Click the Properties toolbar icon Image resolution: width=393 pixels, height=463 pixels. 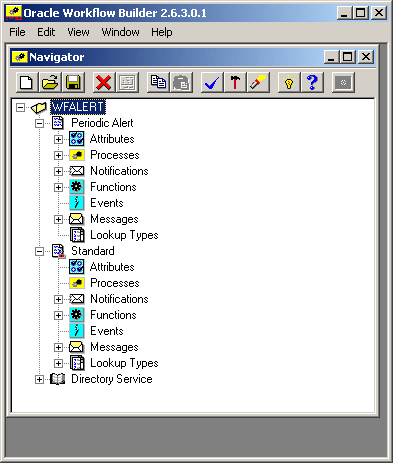coord(127,82)
